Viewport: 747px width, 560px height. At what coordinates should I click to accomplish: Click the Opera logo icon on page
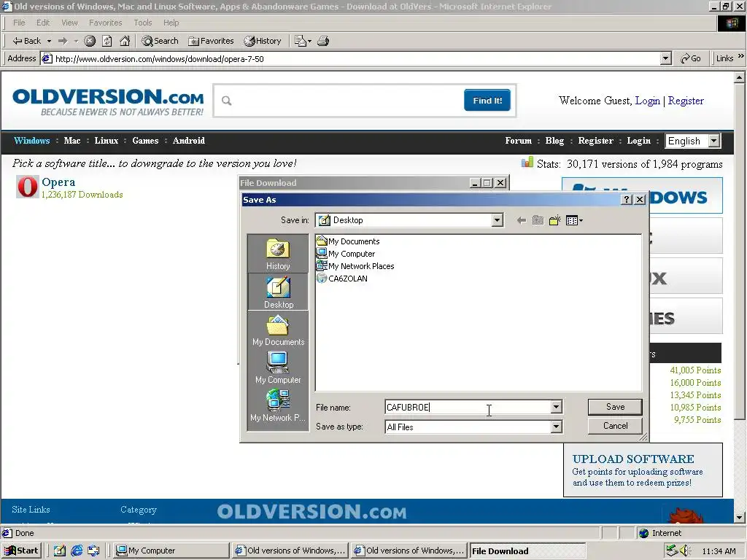pyautogui.click(x=27, y=187)
